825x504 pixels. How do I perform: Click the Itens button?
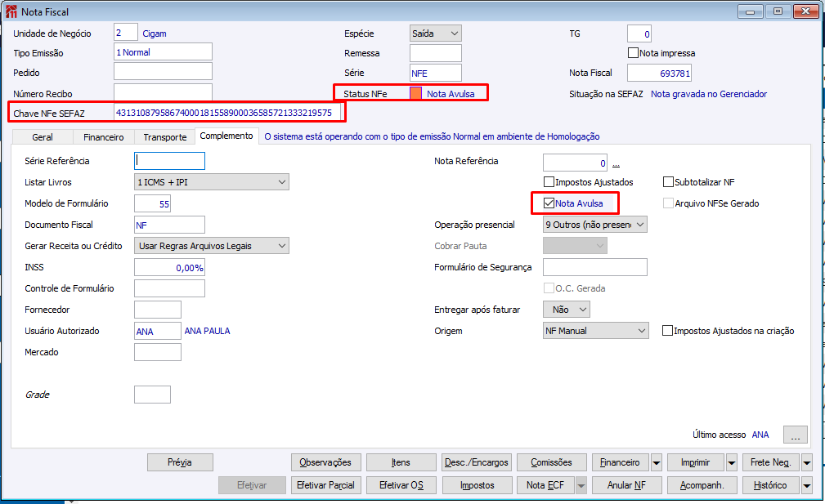click(401, 462)
